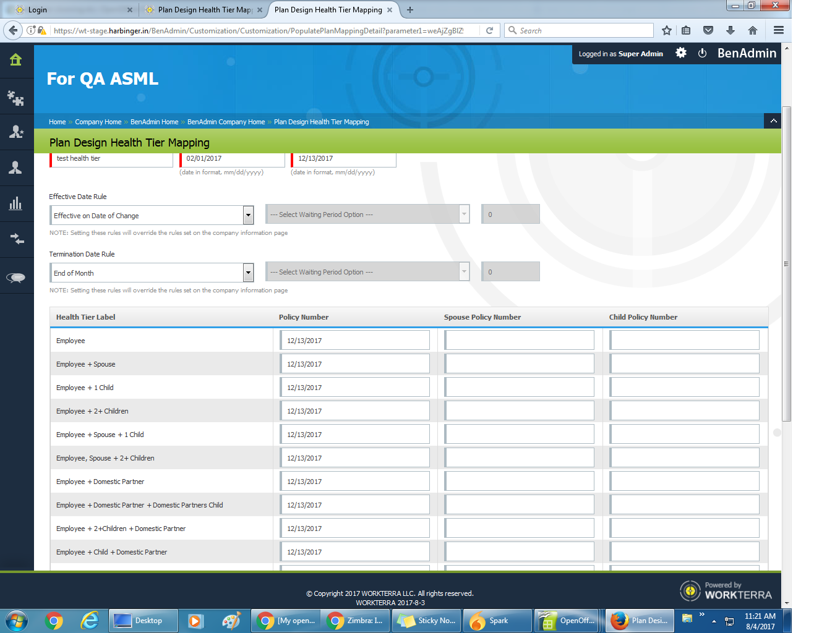Open the Spark taskbar item

(x=497, y=621)
